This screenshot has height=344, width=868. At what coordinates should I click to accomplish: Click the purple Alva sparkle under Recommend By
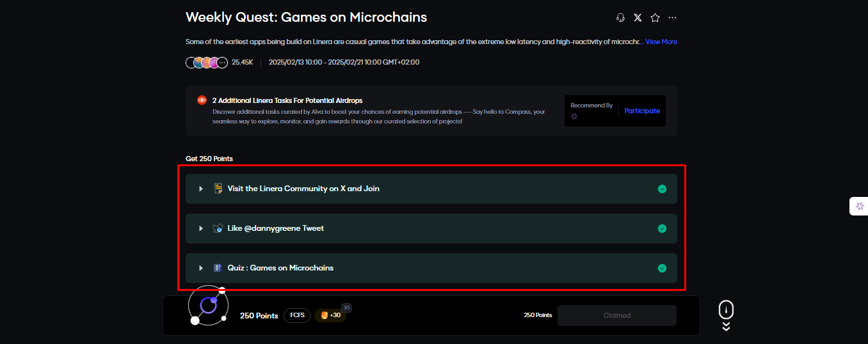574,116
